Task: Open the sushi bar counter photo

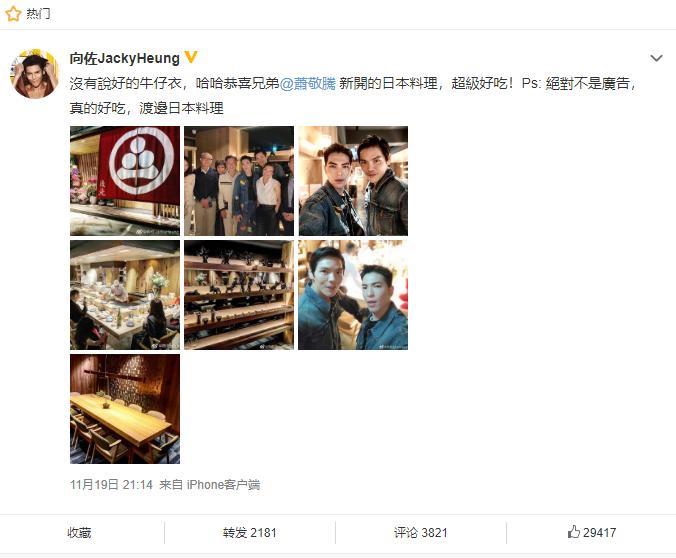Action: tap(125, 295)
